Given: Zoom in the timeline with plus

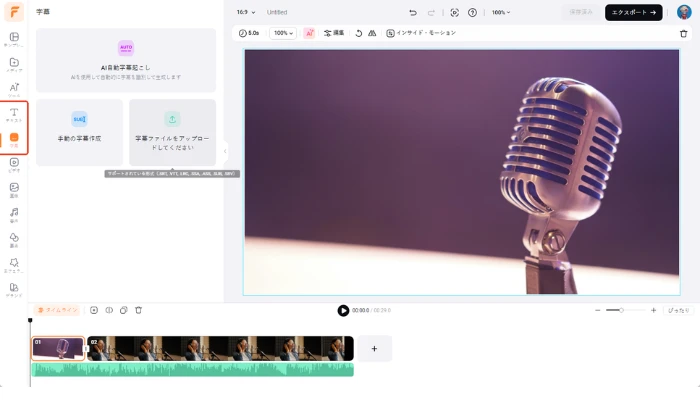Looking at the screenshot, I should point(654,310).
